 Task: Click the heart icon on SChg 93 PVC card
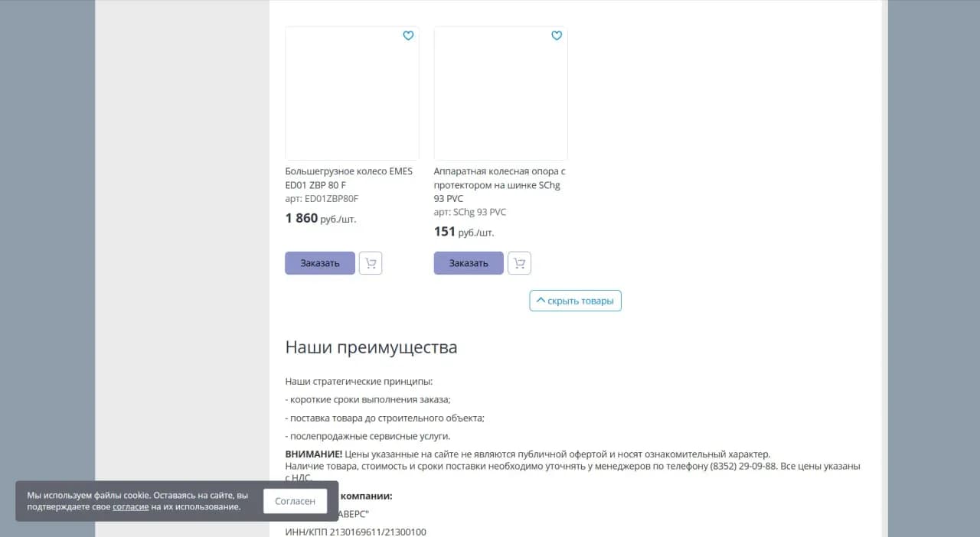click(x=557, y=35)
